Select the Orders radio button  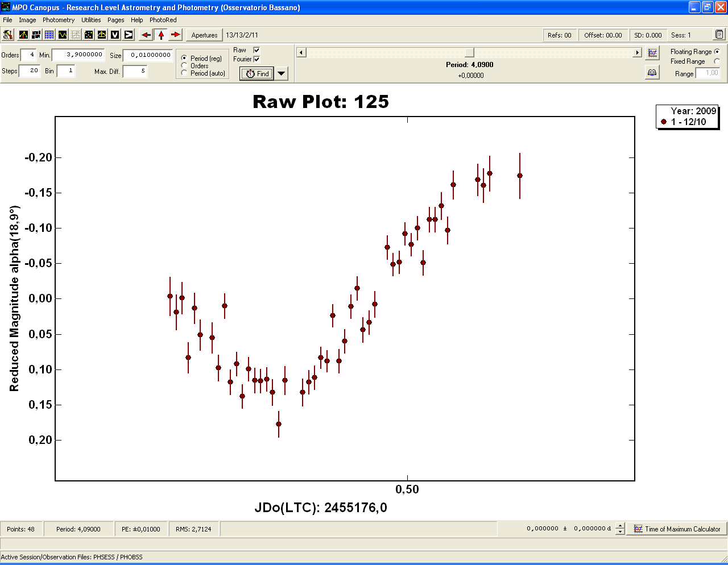[x=184, y=65]
